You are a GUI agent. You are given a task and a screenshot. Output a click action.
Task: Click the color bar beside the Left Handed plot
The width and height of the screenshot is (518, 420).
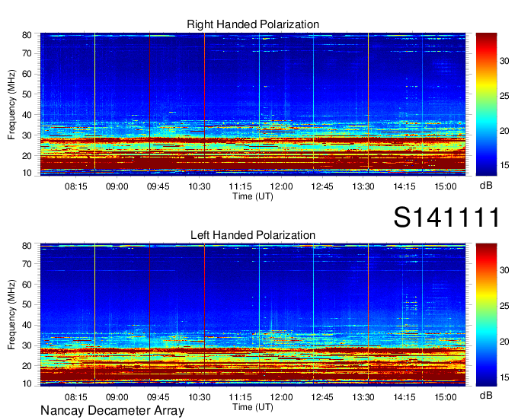click(x=486, y=315)
